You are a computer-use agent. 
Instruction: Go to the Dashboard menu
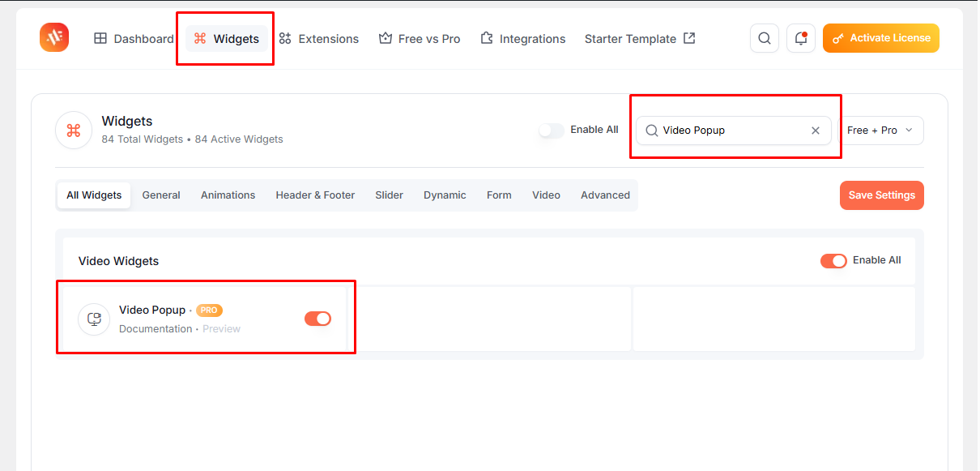(x=134, y=39)
